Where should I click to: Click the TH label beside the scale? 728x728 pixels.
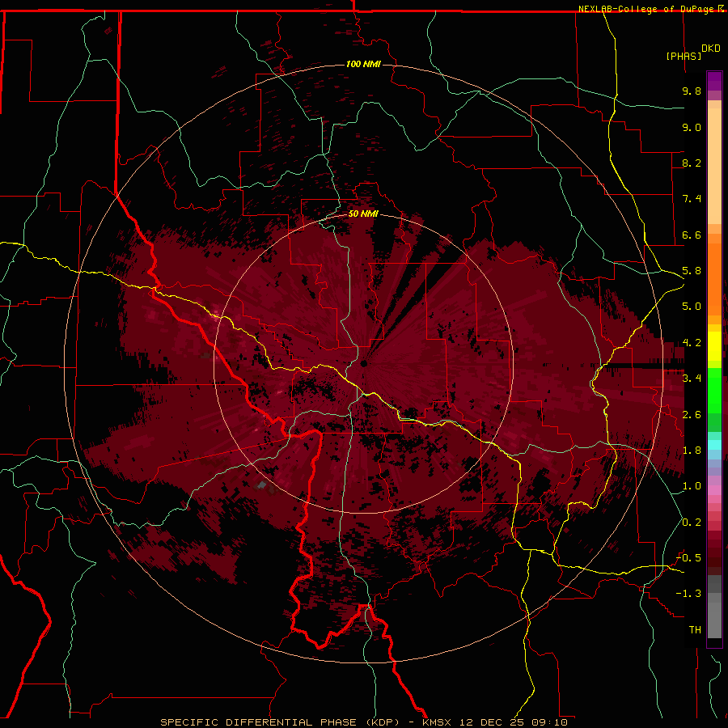pos(695,630)
